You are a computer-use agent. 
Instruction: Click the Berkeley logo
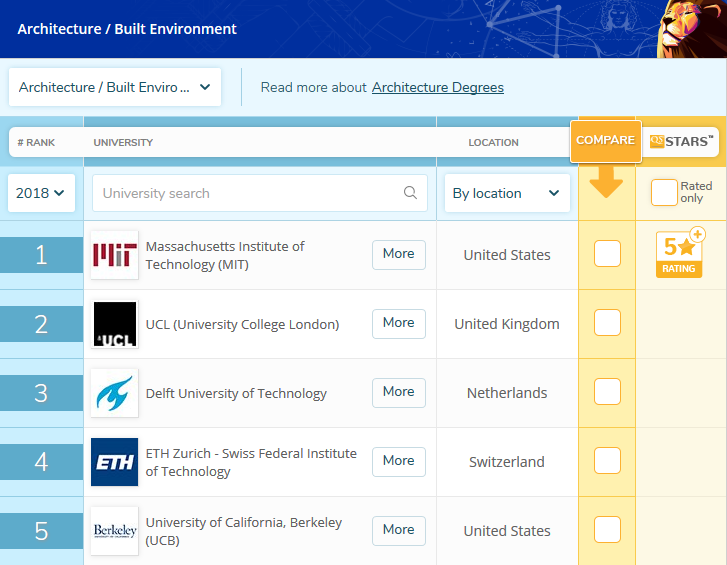pyautogui.click(x=115, y=531)
